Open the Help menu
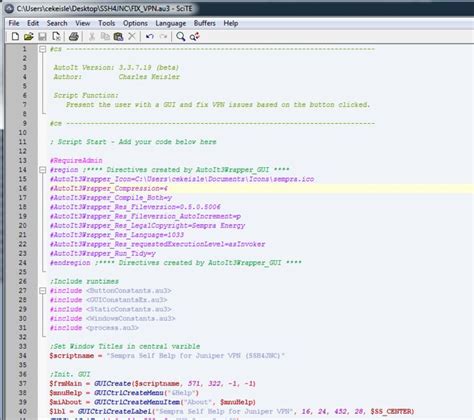The width and height of the screenshot is (474, 420). [231, 23]
